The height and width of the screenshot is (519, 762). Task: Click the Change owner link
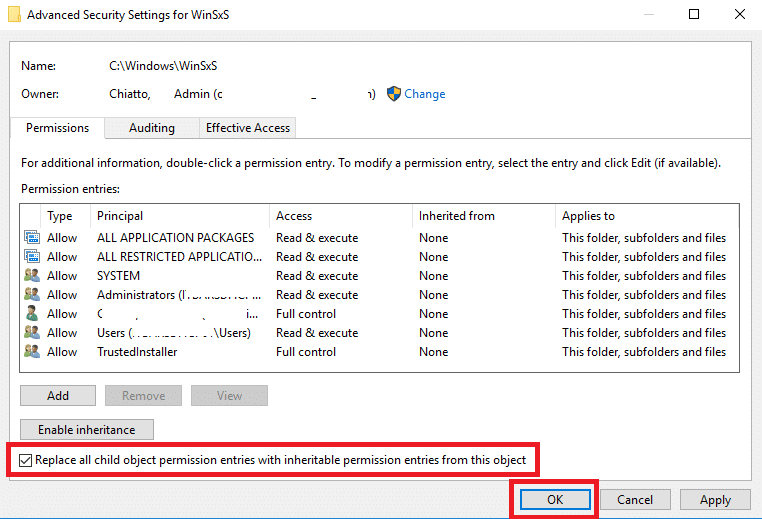pyautogui.click(x=425, y=94)
